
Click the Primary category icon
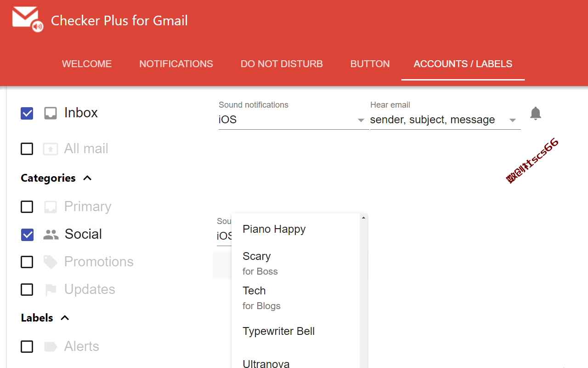coord(51,207)
